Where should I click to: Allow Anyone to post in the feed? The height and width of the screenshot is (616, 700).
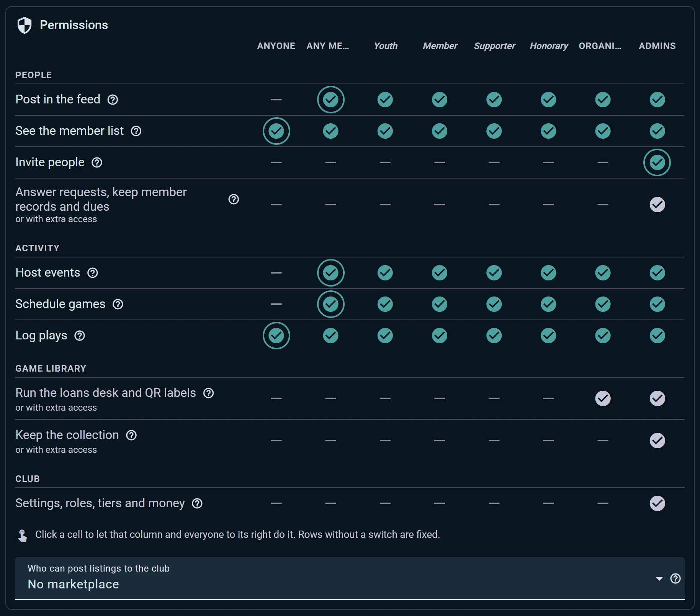276,100
